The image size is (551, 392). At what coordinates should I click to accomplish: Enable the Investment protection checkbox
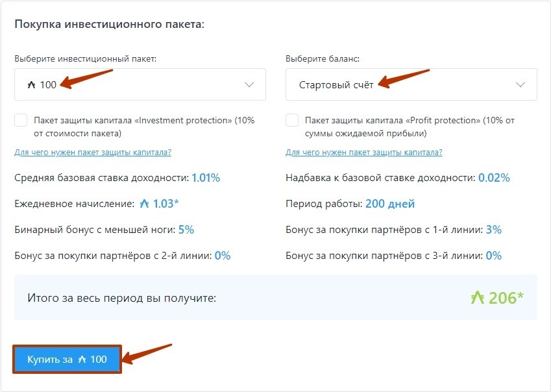point(21,120)
